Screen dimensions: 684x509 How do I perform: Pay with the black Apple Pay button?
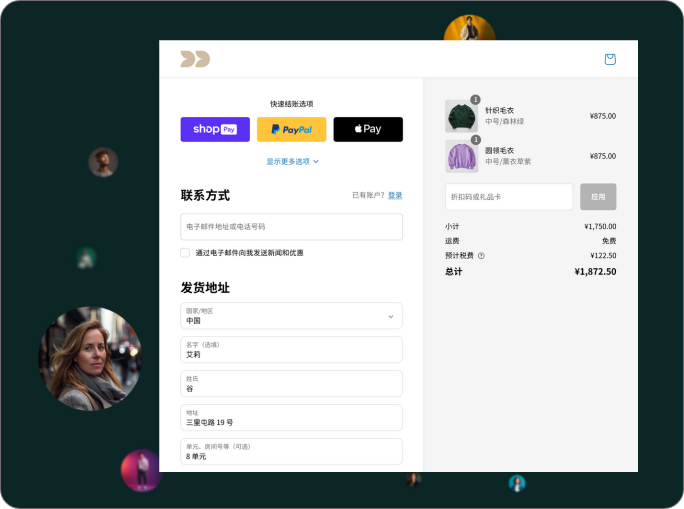(x=368, y=129)
